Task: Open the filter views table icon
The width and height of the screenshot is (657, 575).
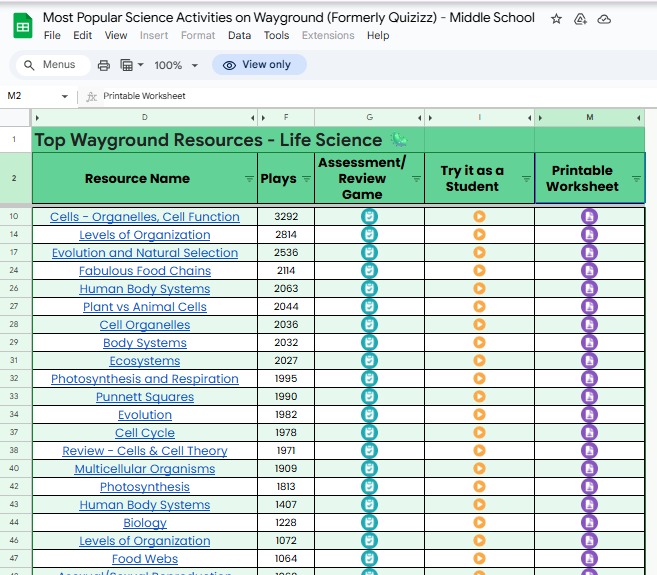Action: [127, 65]
